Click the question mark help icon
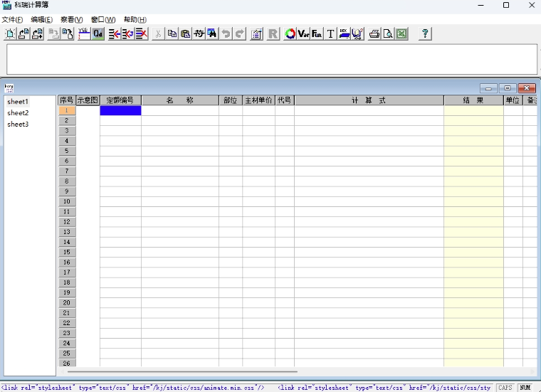Image resolution: width=541 pixels, height=392 pixels. 425,33
